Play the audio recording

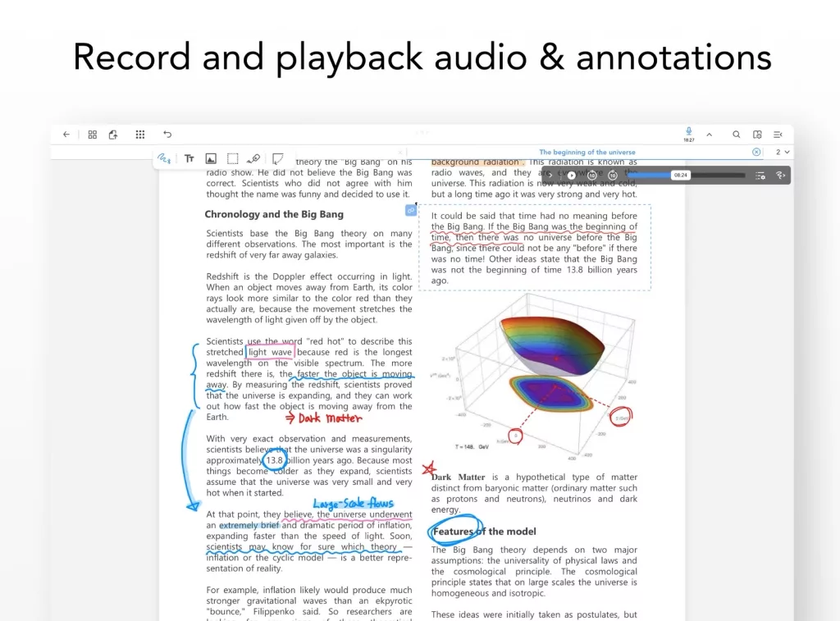coord(572,176)
